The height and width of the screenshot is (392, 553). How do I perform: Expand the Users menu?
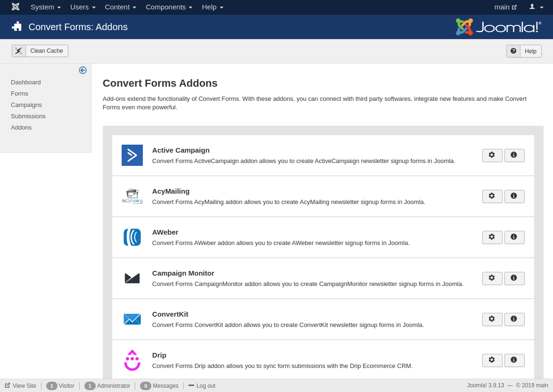tap(83, 7)
